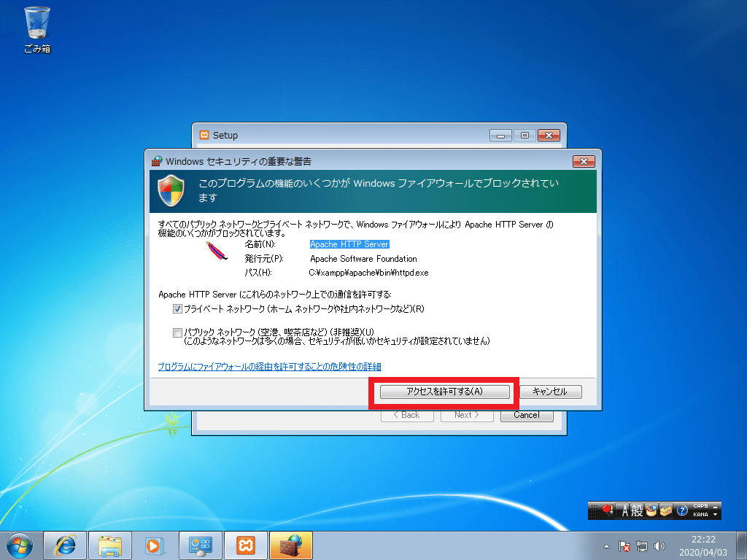The height and width of the screenshot is (560, 747).
Task: Click the taskbar clock showing 22:22
Action: click(703, 545)
